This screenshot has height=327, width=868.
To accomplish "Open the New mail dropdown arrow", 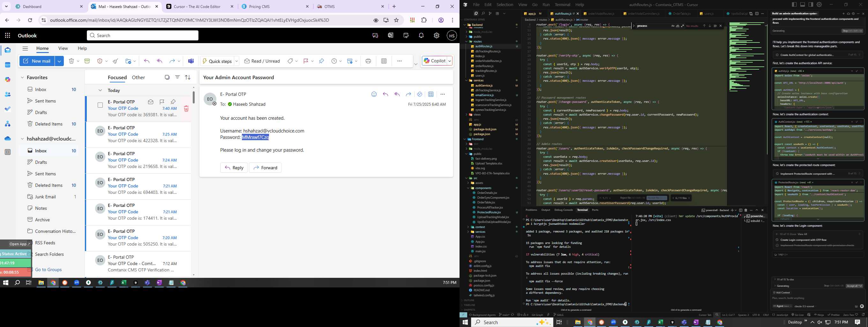I will (x=59, y=61).
